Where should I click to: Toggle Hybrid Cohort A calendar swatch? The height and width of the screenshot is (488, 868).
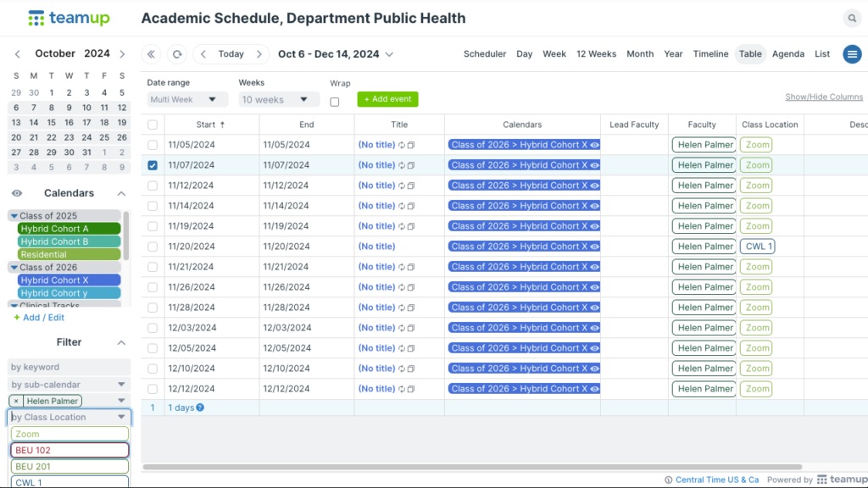[x=70, y=229]
